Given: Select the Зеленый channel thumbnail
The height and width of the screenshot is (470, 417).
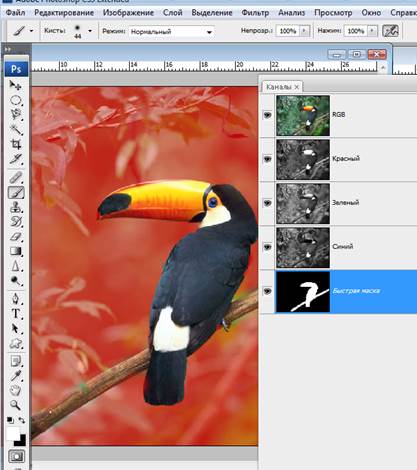Looking at the screenshot, I should pyautogui.click(x=303, y=203).
